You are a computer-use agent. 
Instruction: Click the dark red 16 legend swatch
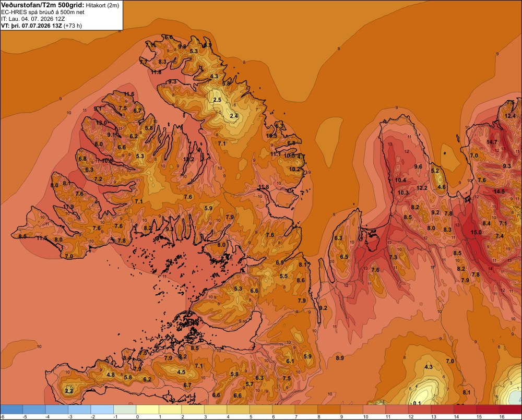tap(511, 410)
